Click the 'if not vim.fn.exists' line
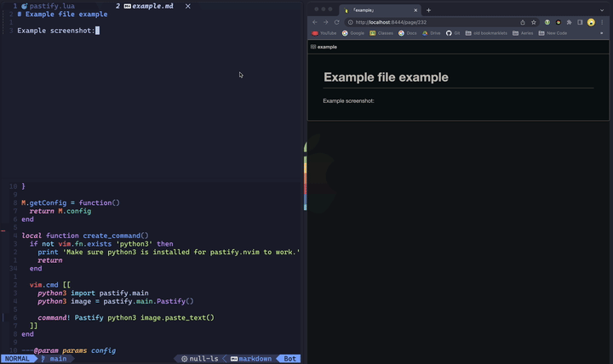Image resolution: width=613 pixels, height=364 pixels. (101, 244)
